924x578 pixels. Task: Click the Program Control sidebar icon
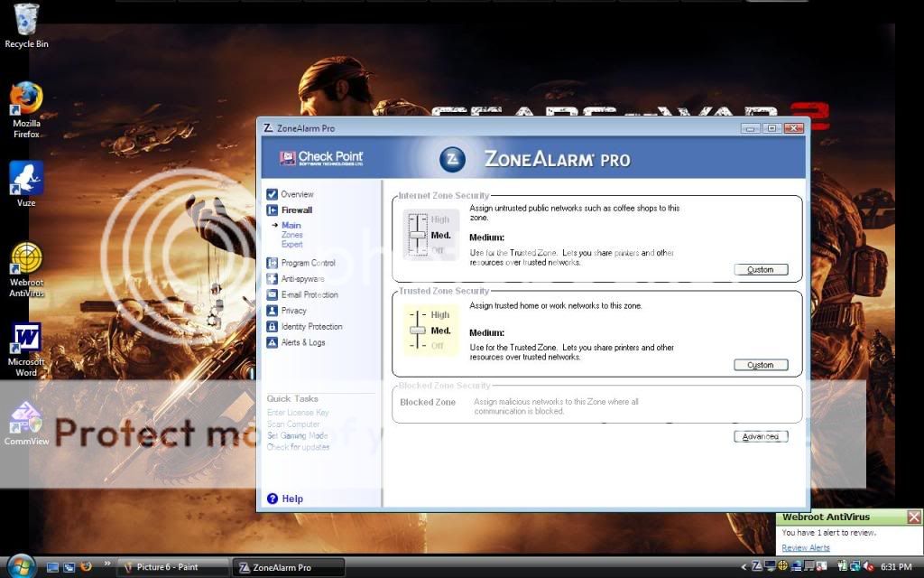tap(272, 263)
